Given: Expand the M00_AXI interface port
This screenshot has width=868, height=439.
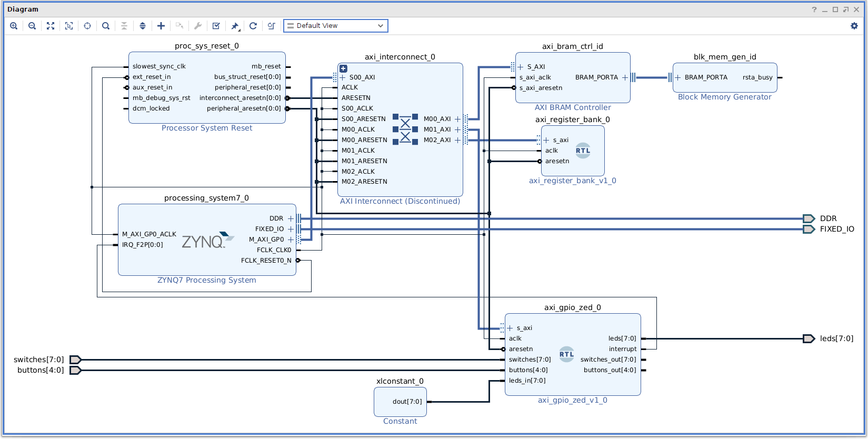Looking at the screenshot, I should (x=457, y=119).
